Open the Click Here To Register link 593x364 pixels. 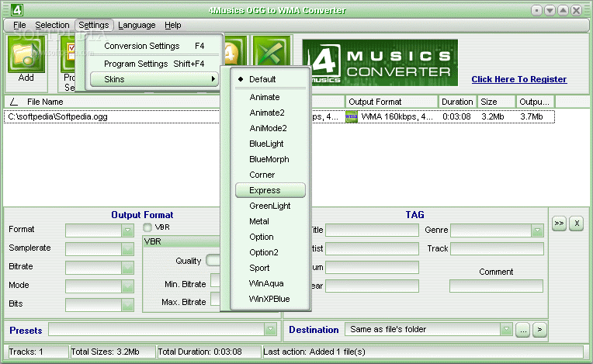tap(518, 79)
